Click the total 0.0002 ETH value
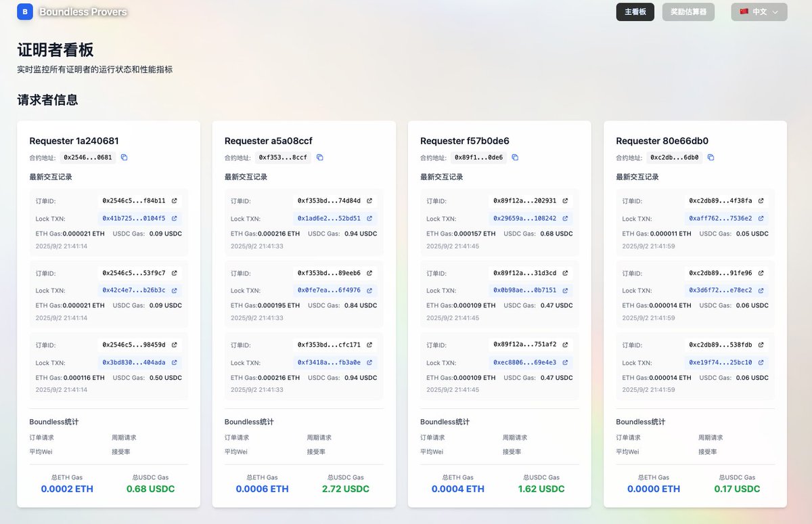 coord(67,489)
